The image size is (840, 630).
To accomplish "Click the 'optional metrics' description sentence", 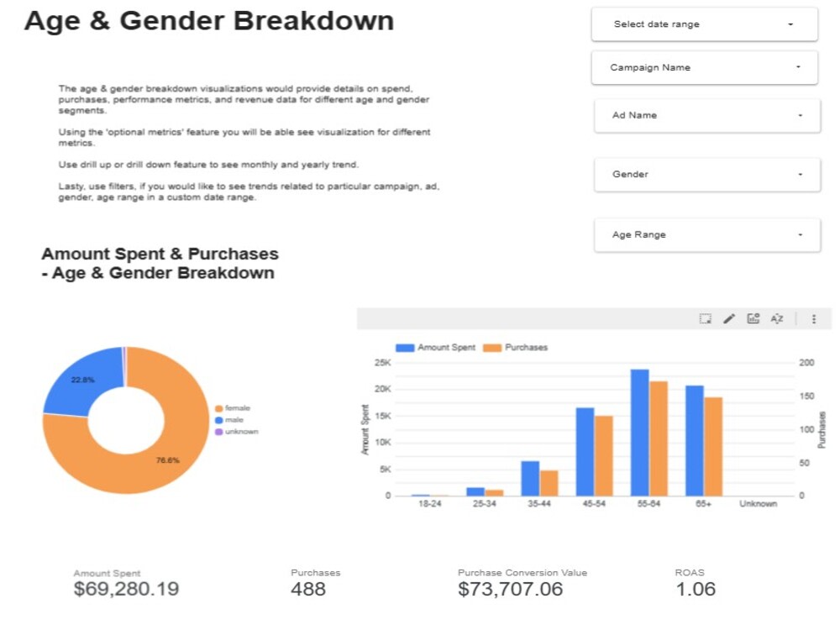I will coord(244,137).
